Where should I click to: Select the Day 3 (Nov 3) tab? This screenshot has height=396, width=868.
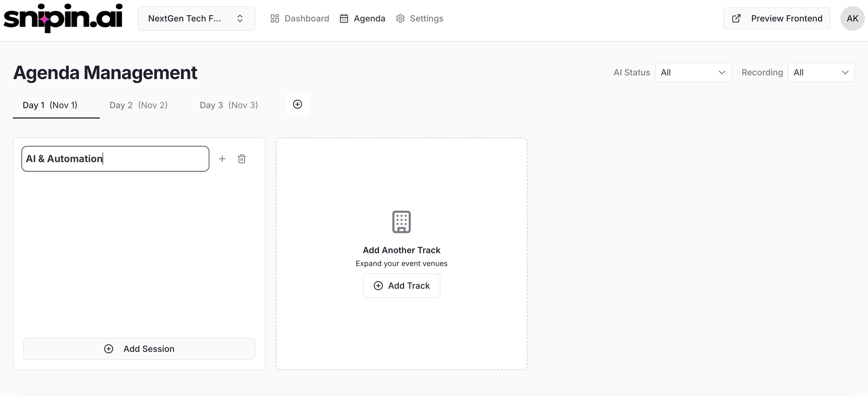[x=229, y=105]
